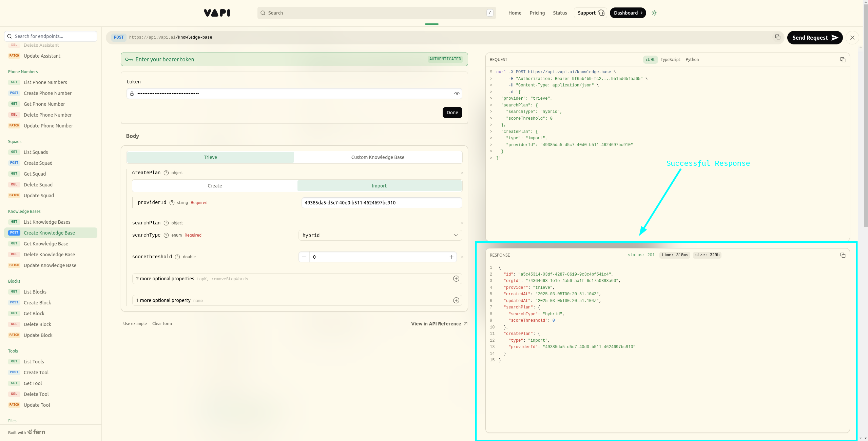Open Create Block endpoint
The image size is (868, 441).
(51, 303)
